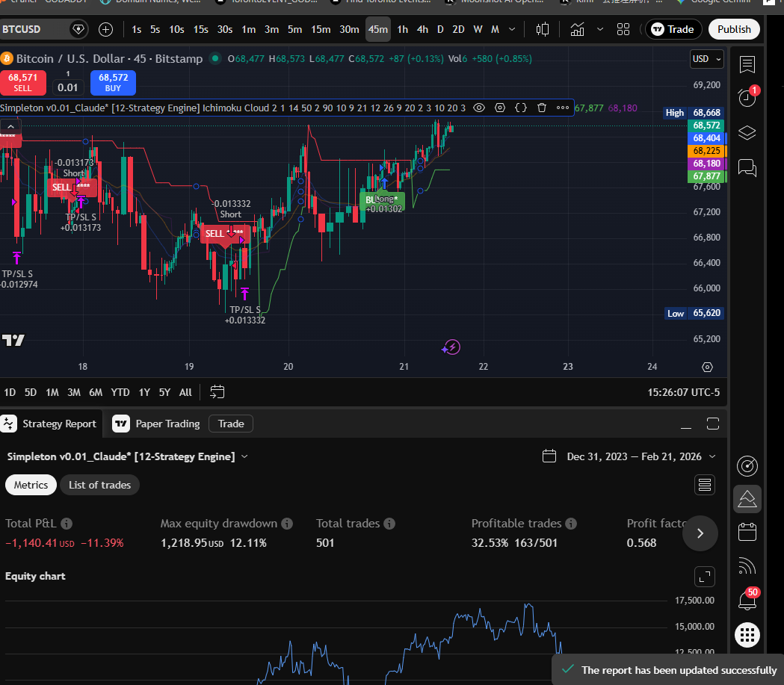Open the Simpleton strategy settings gear
Image resolution: width=784 pixels, height=685 pixels.
tap(499, 108)
